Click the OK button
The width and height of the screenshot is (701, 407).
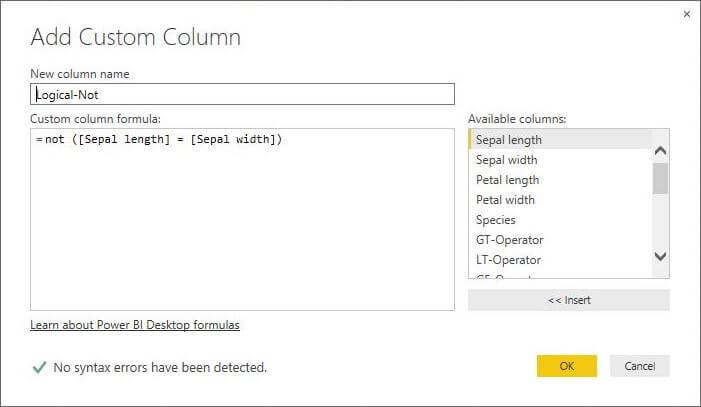pyautogui.click(x=567, y=366)
